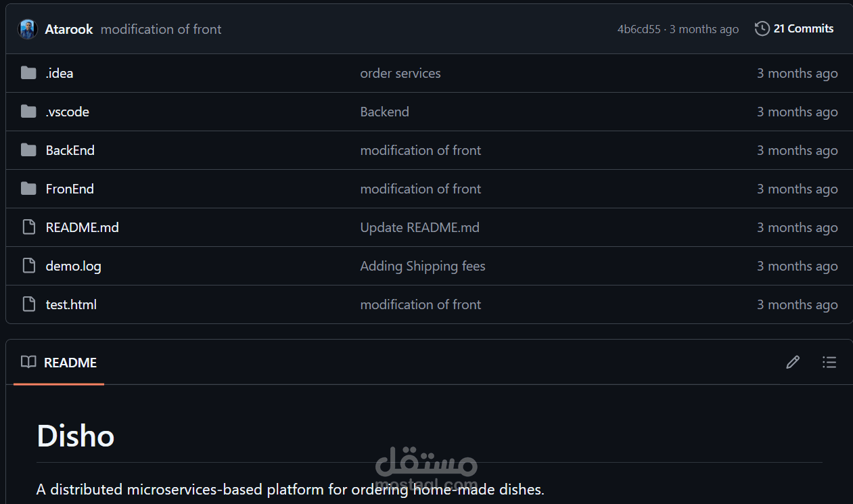Select the README tab

coord(70,363)
